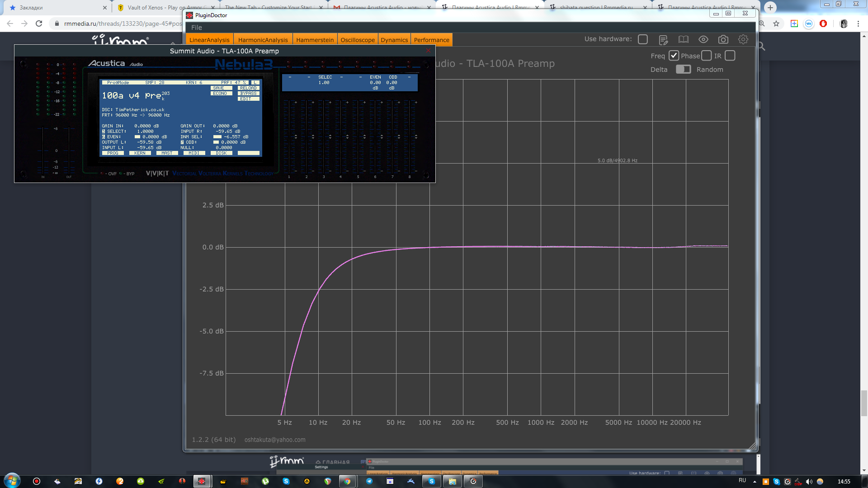Click the rmm site search magnifier icon

pyautogui.click(x=761, y=46)
